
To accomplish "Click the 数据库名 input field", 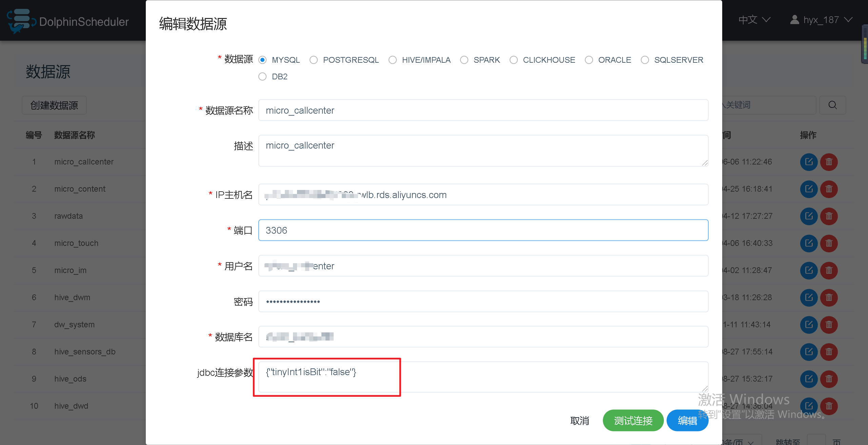I will click(483, 337).
